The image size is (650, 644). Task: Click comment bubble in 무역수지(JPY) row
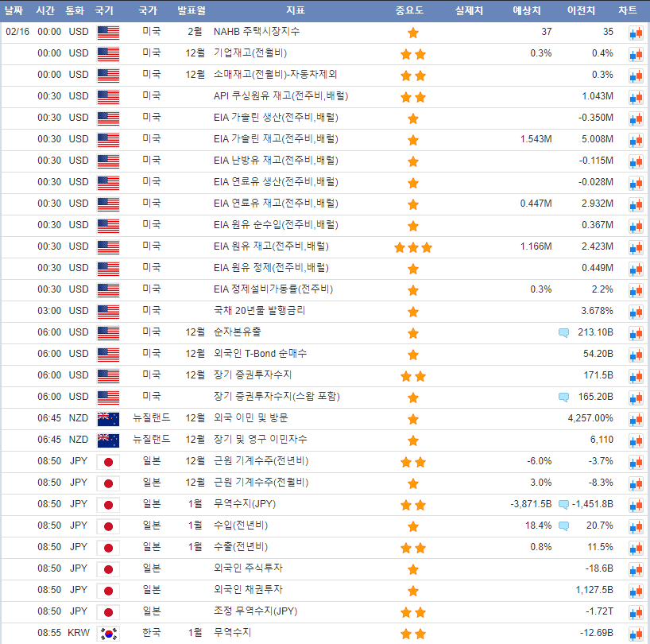(563, 504)
